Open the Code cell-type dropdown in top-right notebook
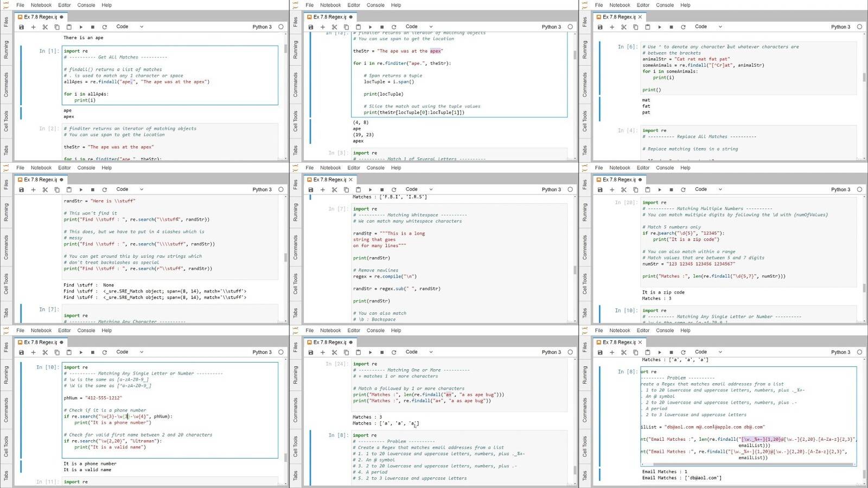The height and width of the screenshot is (488, 868). tap(708, 27)
